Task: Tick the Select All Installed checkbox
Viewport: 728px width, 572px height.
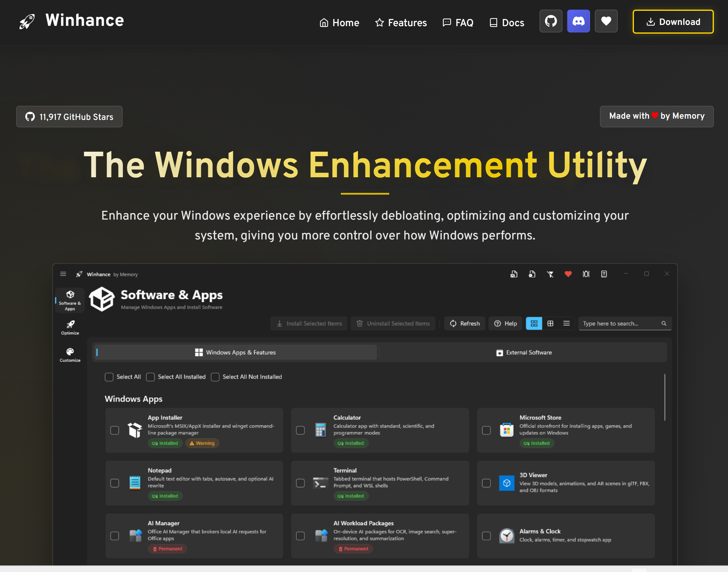Action: pyautogui.click(x=150, y=377)
